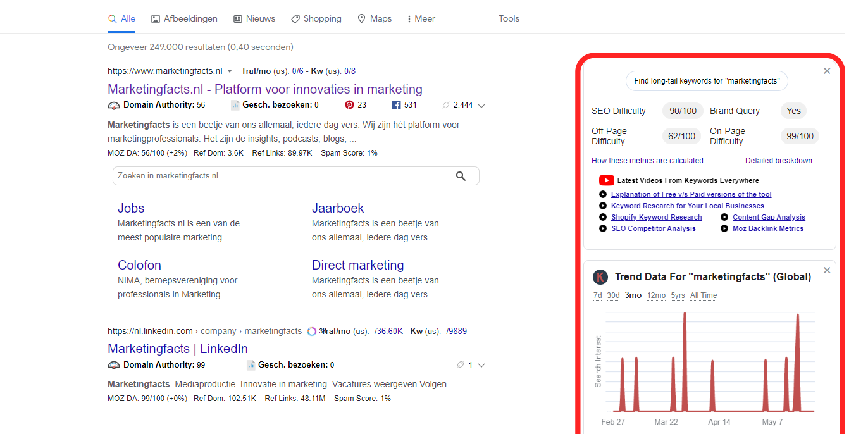
Task: Click the Keywords Everywhere K logo in Trend Data
Action: [600, 277]
